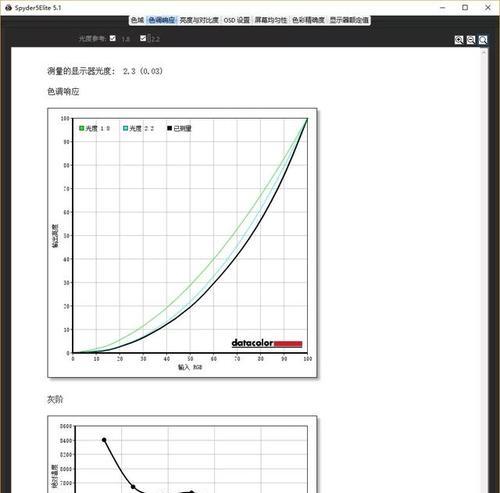
Task: Open the 色彩精确度 tab
Action: click(308, 20)
